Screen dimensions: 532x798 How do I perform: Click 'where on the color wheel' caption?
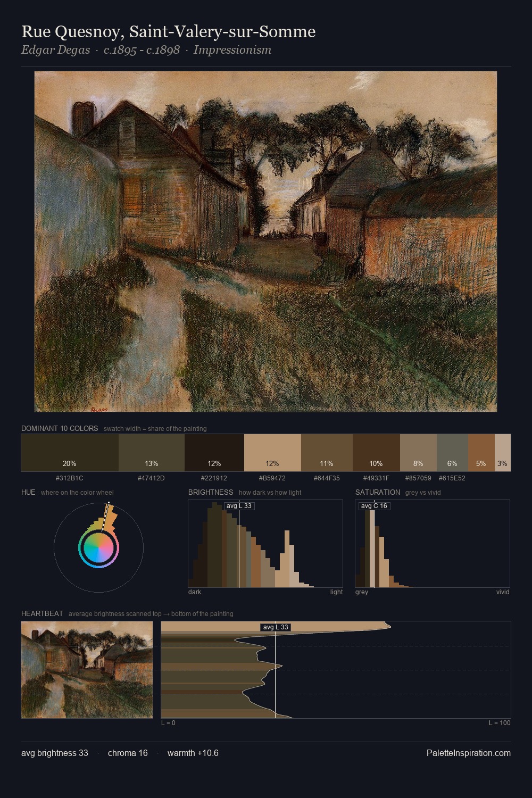tap(77, 493)
